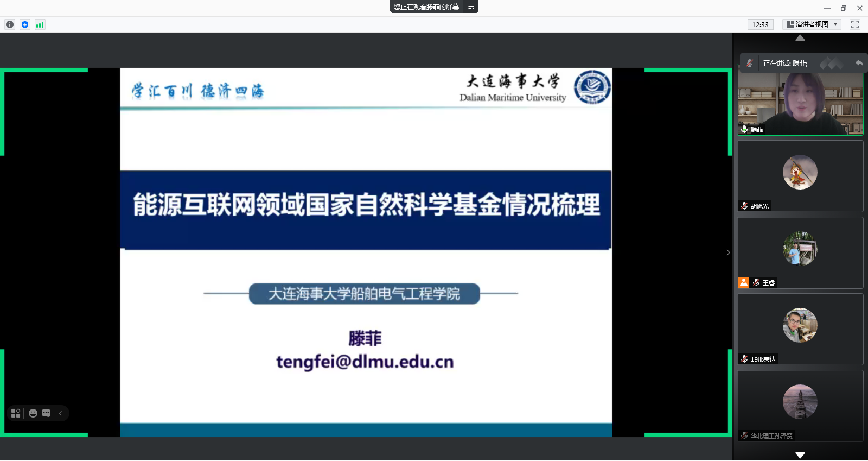Select 19邢荣达's participant avatar
Viewport: 868px width, 461px height.
coord(800,325)
